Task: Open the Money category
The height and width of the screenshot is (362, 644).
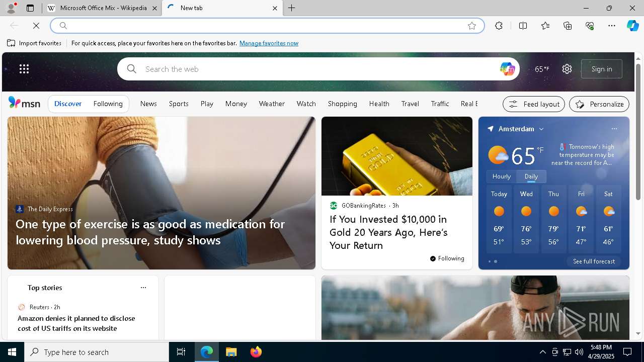Action: 236,104
